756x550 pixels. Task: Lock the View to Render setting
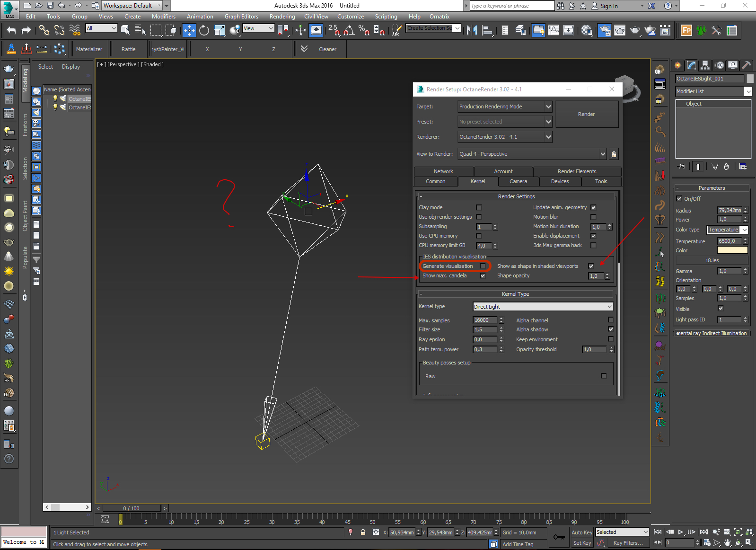point(614,154)
